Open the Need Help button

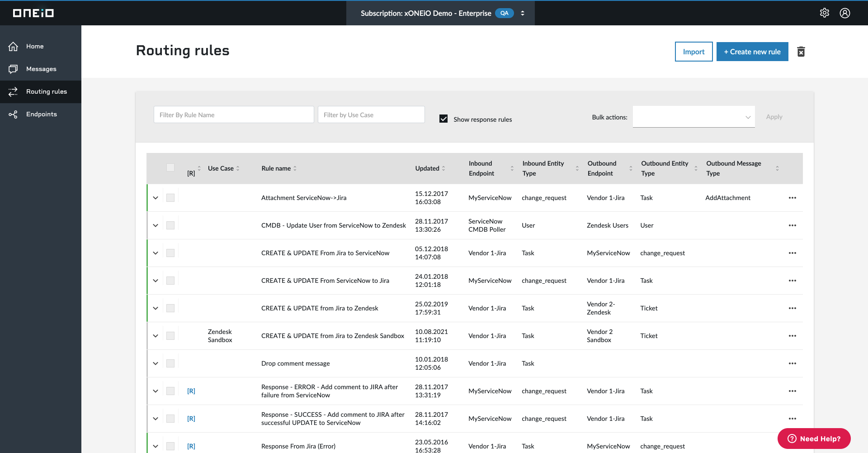[814, 439]
